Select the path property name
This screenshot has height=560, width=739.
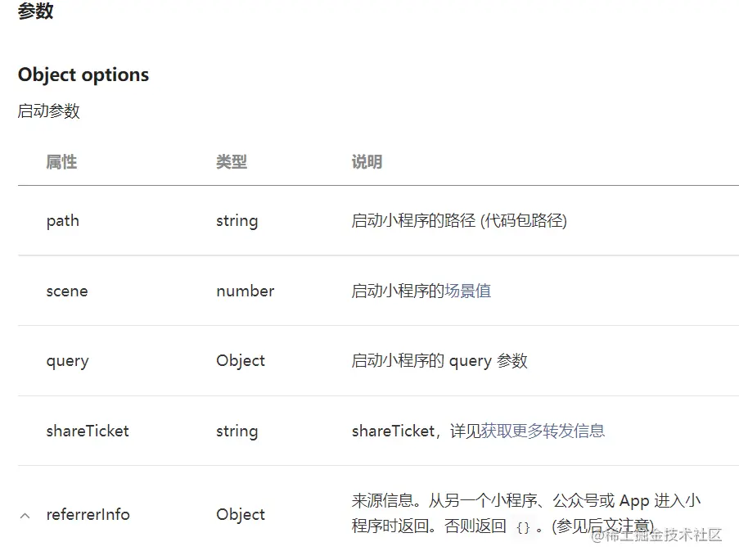tap(63, 221)
